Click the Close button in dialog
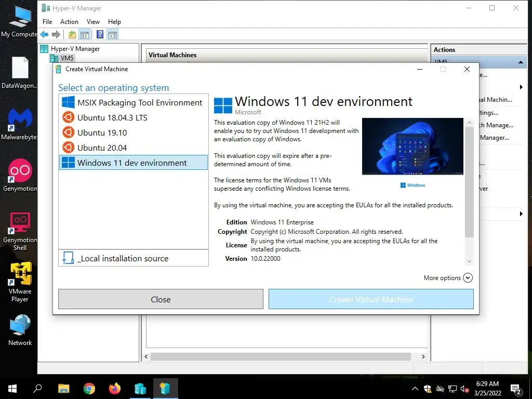This screenshot has width=532, height=399. [x=161, y=299]
